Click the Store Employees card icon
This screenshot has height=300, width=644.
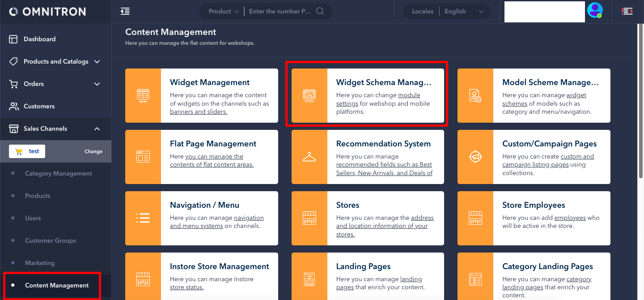tap(475, 218)
